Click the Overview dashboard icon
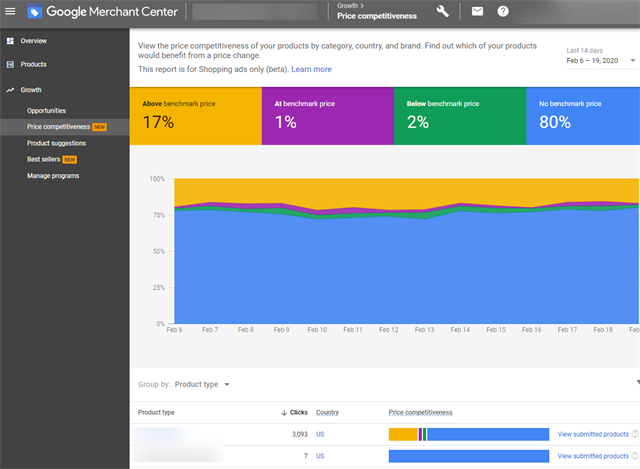The height and width of the screenshot is (469, 640). 10,41
